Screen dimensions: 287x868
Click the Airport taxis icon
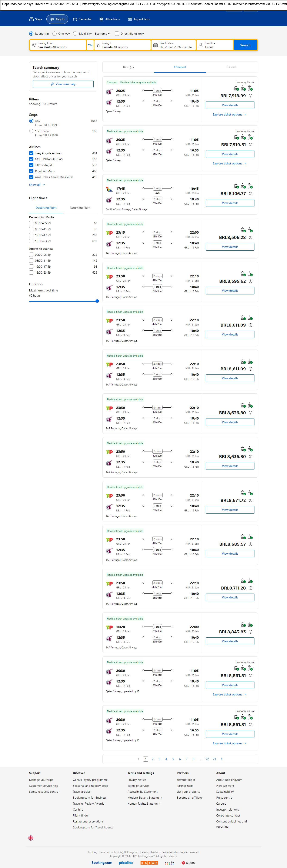tap(130, 19)
